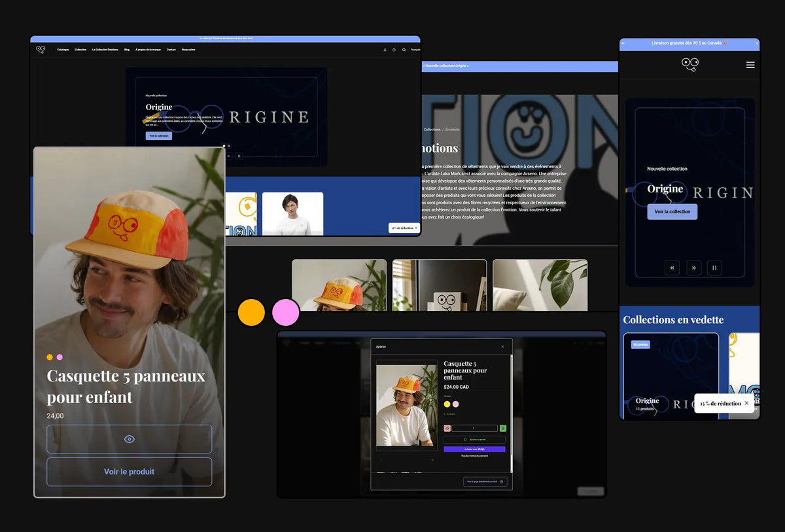Increase quantity with green plus button

pos(503,428)
